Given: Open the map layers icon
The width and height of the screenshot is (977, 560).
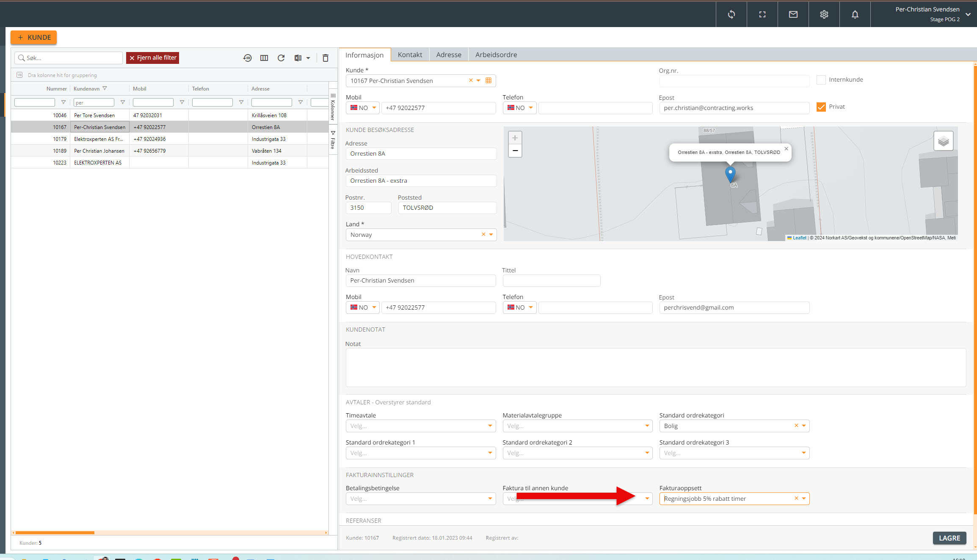Looking at the screenshot, I should [943, 141].
